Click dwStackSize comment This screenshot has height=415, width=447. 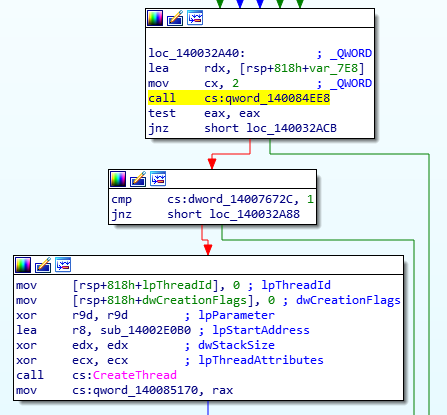[x=236, y=345]
